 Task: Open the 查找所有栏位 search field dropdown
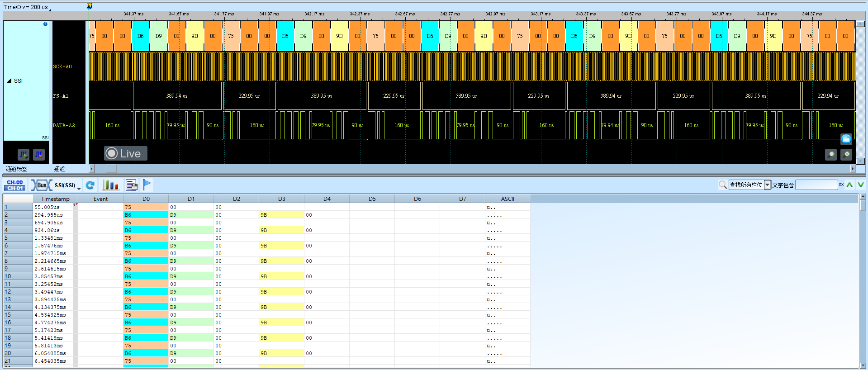click(x=768, y=185)
